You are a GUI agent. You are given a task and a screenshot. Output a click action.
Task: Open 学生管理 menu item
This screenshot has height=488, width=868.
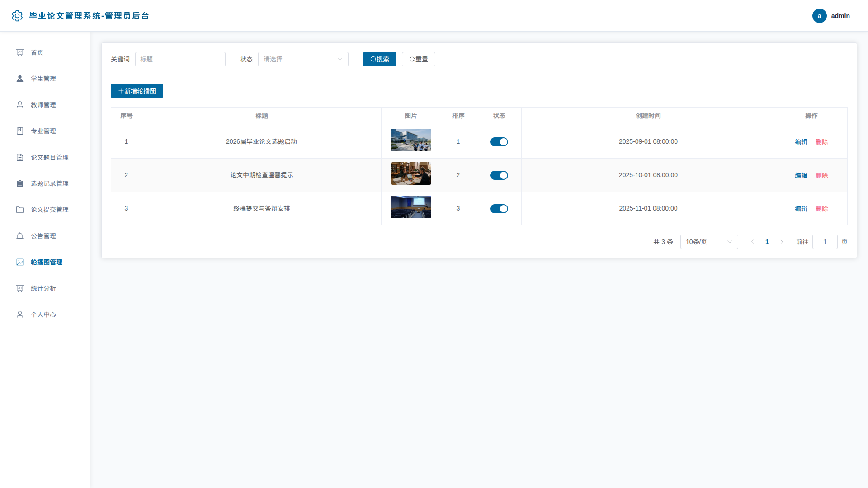[x=45, y=79]
